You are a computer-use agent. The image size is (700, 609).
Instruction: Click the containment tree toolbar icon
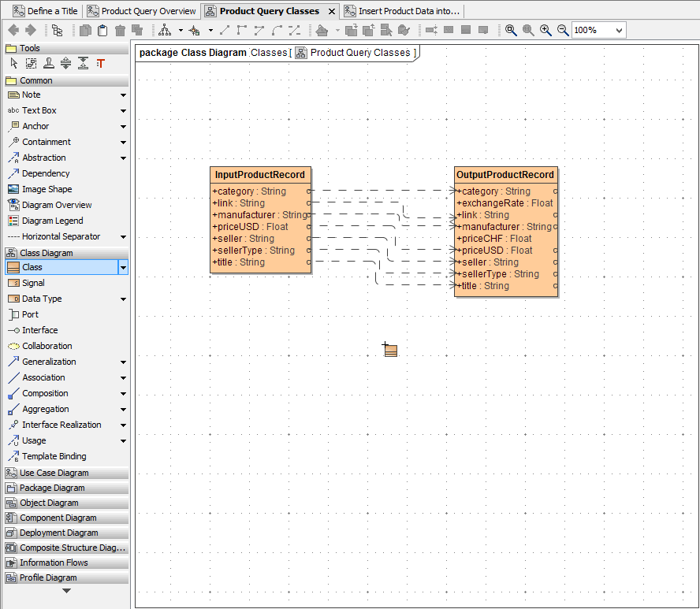[x=58, y=30]
